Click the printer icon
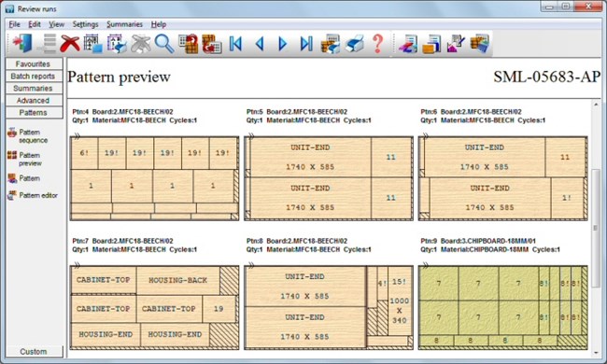Viewport: 607px width, 364px height. pos(354,43)
